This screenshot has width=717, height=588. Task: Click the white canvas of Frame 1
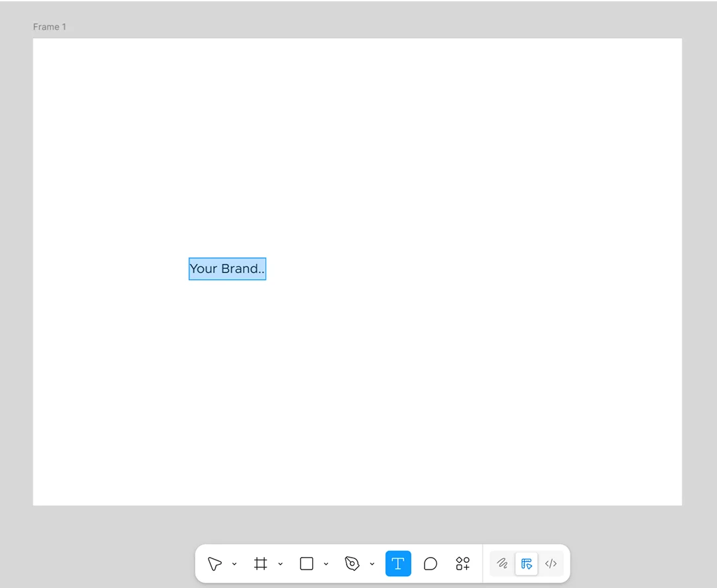pyautogui.click(x=462, y=165)
